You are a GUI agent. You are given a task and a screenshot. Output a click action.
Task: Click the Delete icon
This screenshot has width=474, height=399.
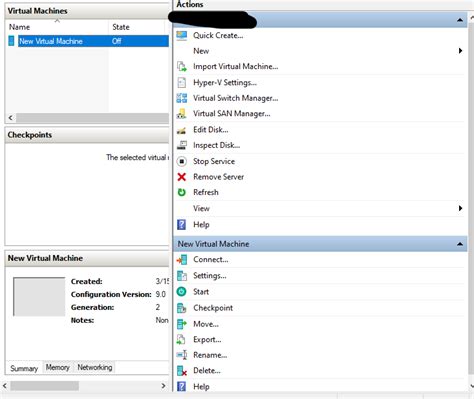pyautogui.click(x=182, y=371)
